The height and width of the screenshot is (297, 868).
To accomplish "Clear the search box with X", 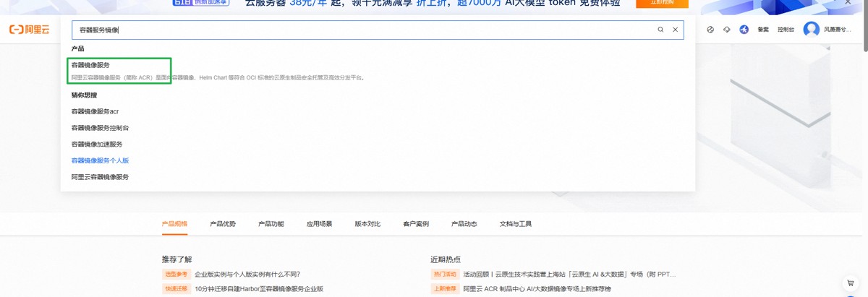I will tap(676, 30).
